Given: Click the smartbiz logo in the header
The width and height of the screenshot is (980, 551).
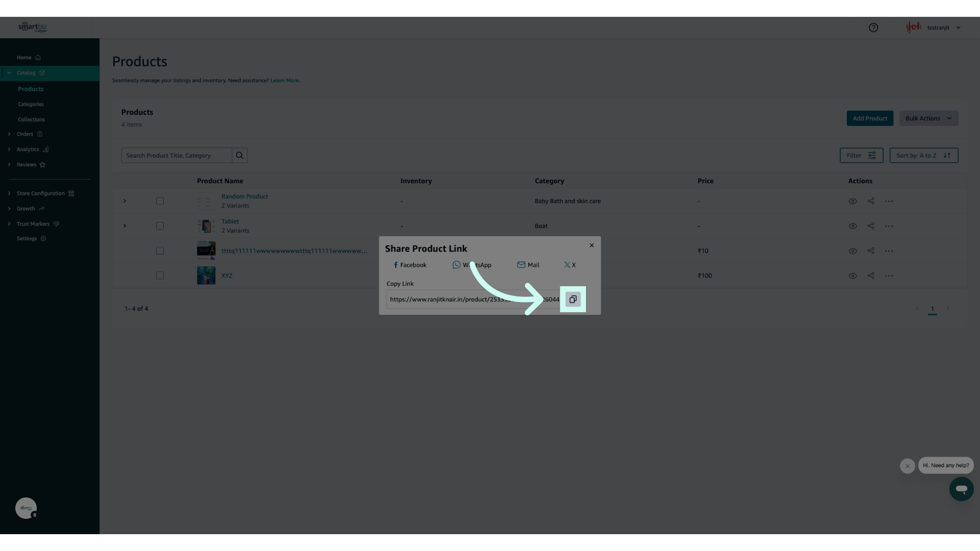Looking at the screenshot, I should click(33, 27).
